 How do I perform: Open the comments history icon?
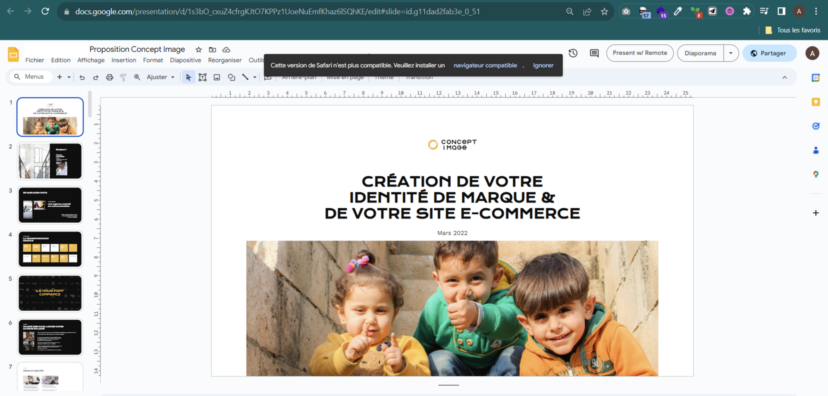[x=594, y=53]
